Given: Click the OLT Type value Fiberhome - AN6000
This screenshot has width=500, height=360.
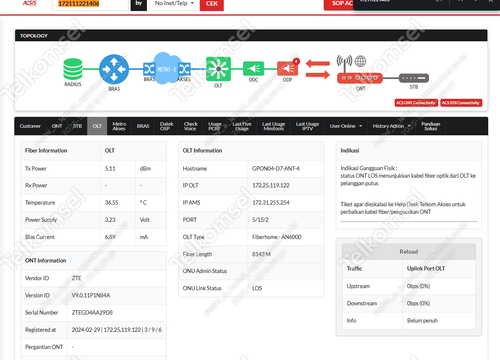Looking at the screenshot, I should tap(277, 237).
